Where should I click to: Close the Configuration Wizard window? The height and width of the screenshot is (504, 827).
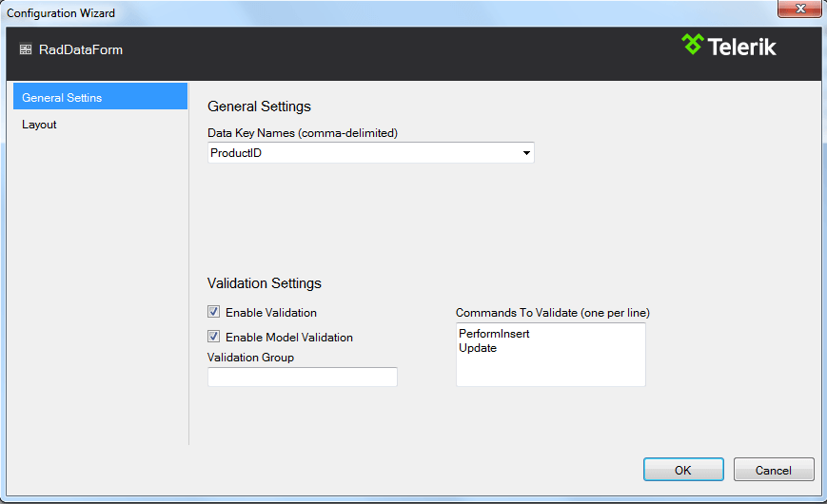point(800,9)
